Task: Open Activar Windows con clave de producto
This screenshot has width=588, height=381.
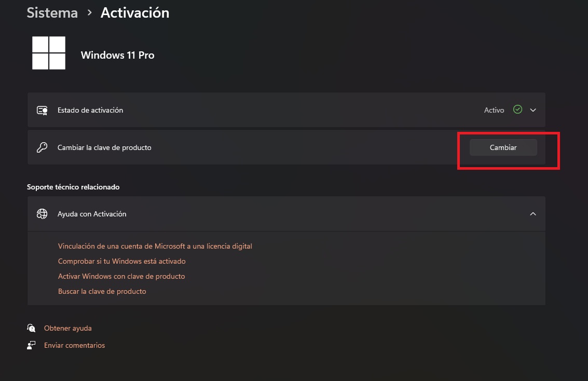Action: pos(121,276)
